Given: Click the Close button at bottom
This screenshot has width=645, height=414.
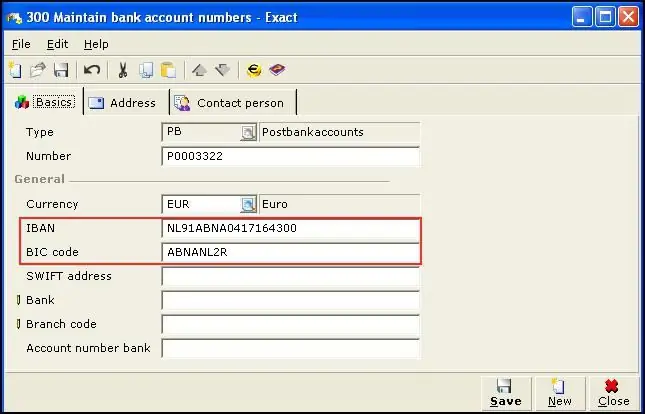Looking at the screenshot, I should [x=613, y=393].
